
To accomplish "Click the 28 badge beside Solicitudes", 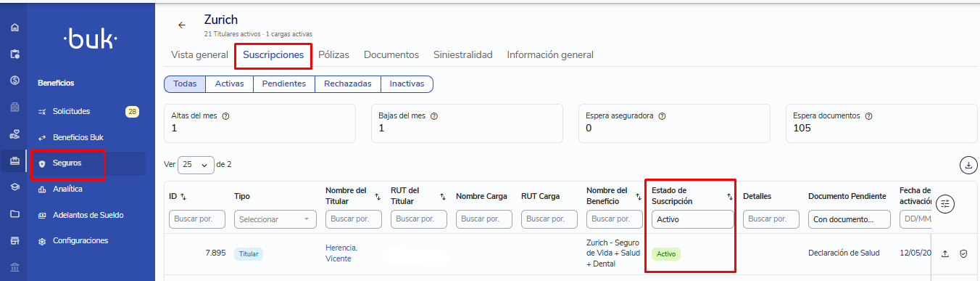I will (x=132, y=112).
